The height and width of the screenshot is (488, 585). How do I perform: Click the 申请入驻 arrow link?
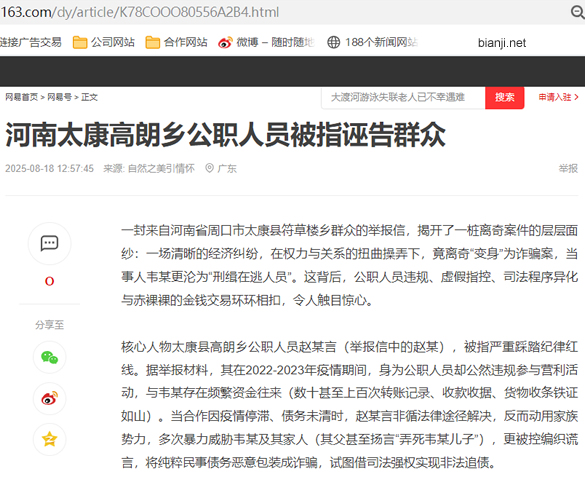click(x=558, y=97)
